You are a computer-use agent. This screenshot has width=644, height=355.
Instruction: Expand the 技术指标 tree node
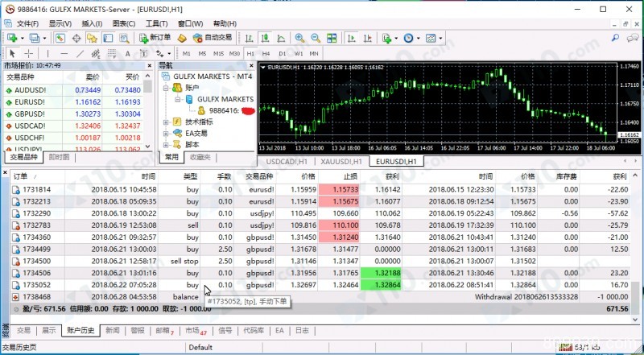166,122
